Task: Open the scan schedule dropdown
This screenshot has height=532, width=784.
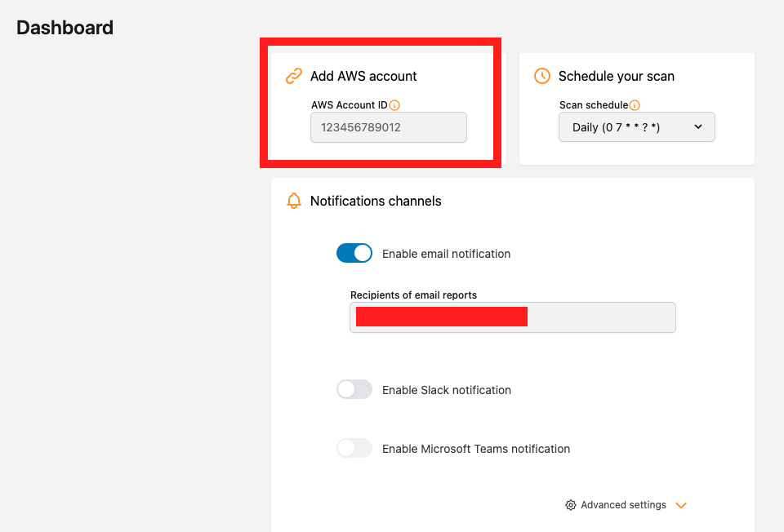Action: (636, 127)
